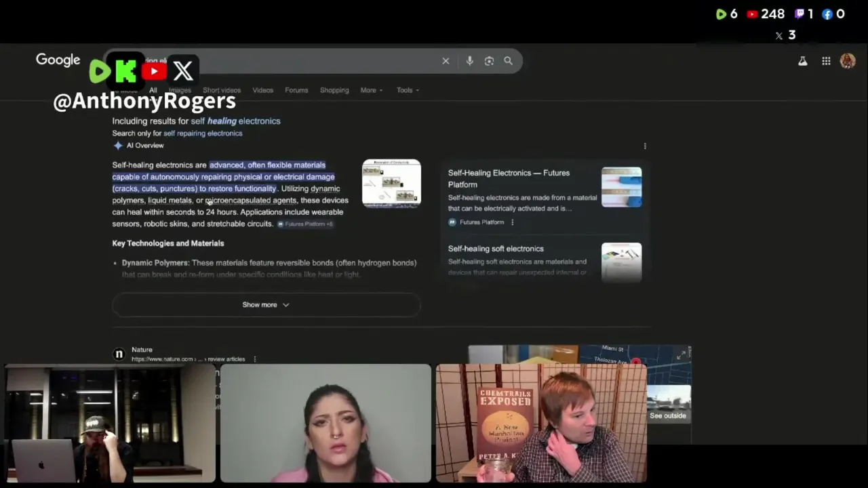Open 'Self-healing soft electronics' article

pos(496,249)
